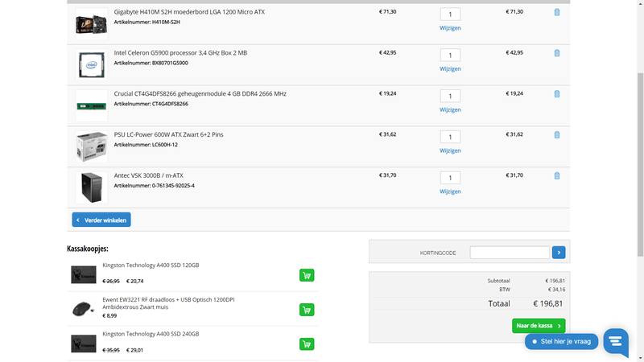Open Crucial CT4G4DFS8266 geheugenmodule product title
Image resolution: width=644 pixels, height=362 pixels.
200,93
